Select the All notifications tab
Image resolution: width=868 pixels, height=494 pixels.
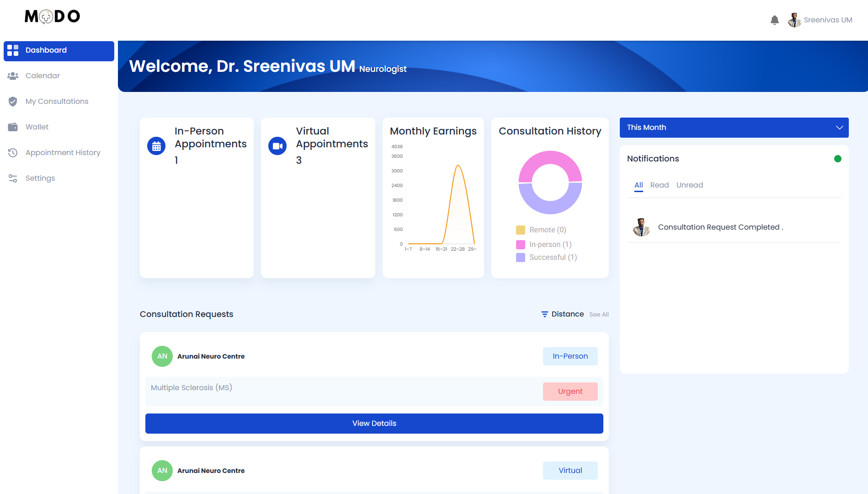[639, 185]
